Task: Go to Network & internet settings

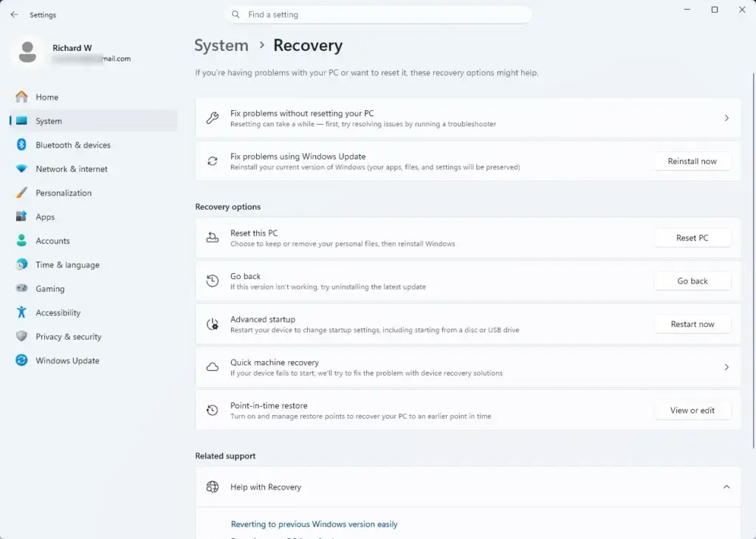Action: (94, 169)
